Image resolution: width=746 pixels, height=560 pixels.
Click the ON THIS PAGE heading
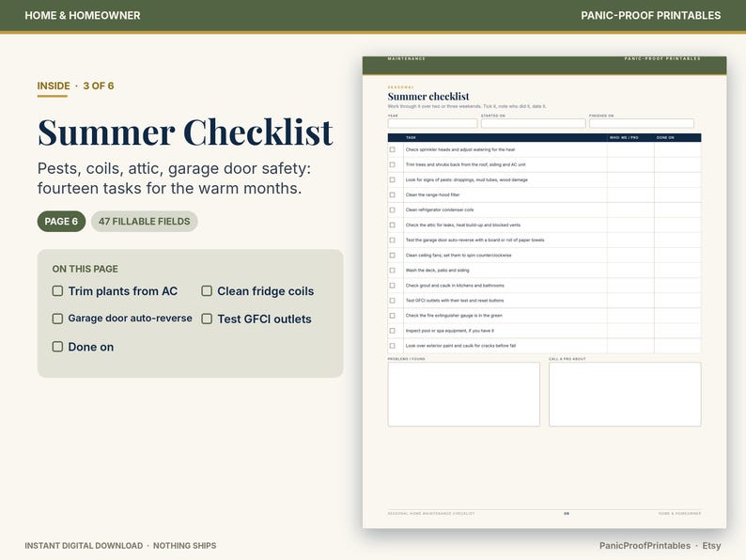(85, 269)
